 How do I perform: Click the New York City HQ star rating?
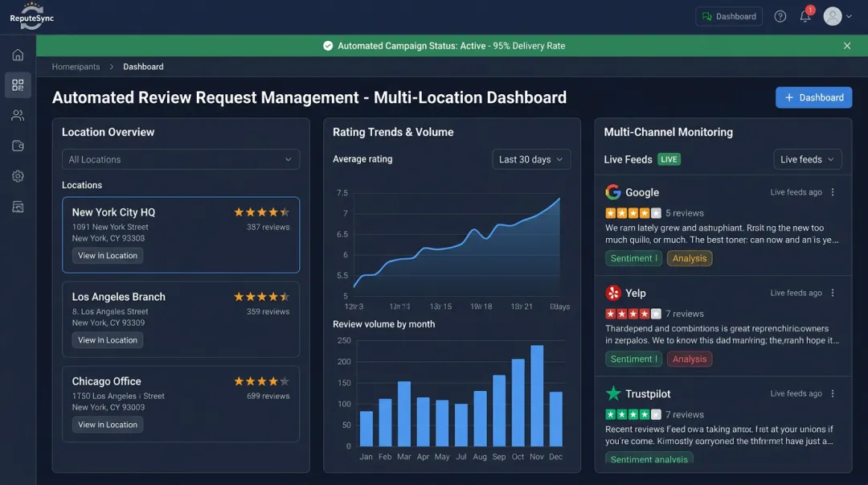(x=262, y=212)
